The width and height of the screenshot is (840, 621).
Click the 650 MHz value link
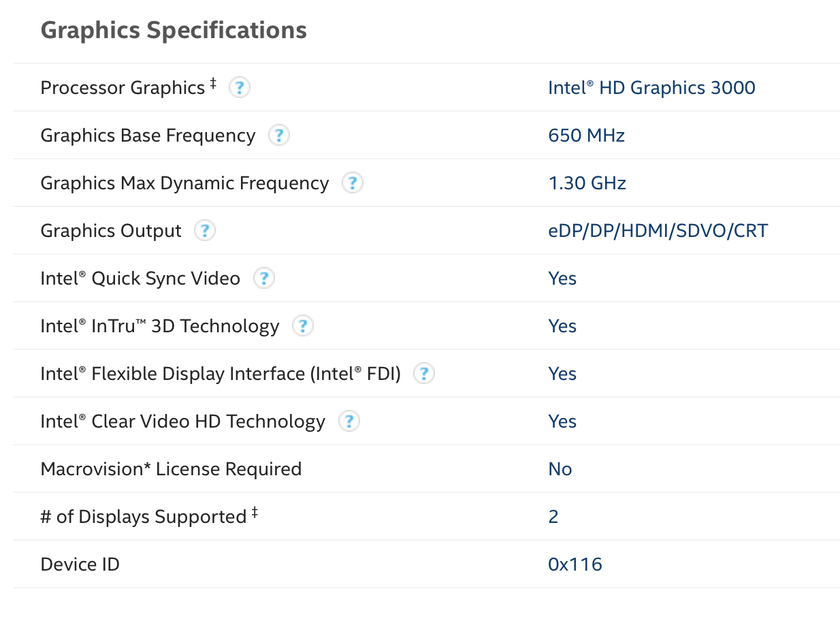point(586,135)
